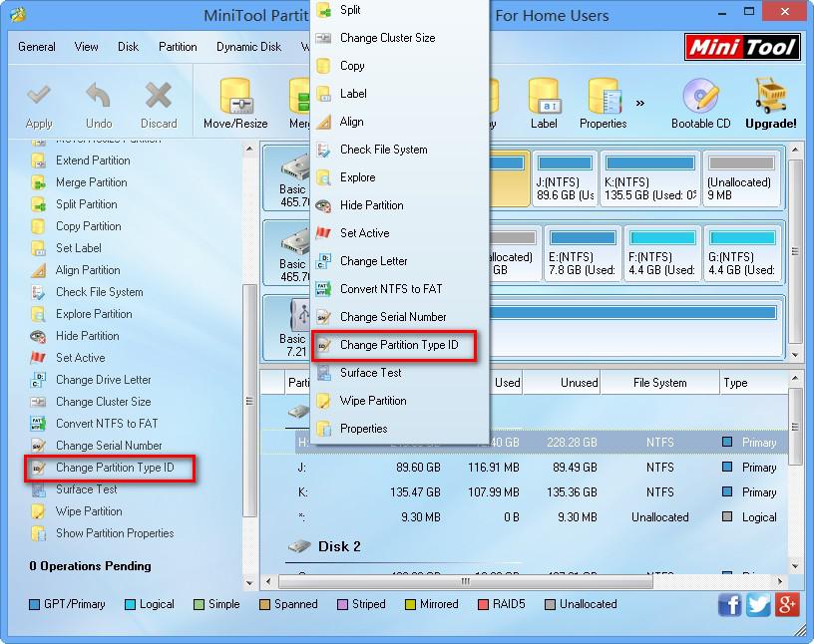Click the Undo arrow icon
Image resolution: width=814 pixels, height=644 pixels.
[99, 97]
